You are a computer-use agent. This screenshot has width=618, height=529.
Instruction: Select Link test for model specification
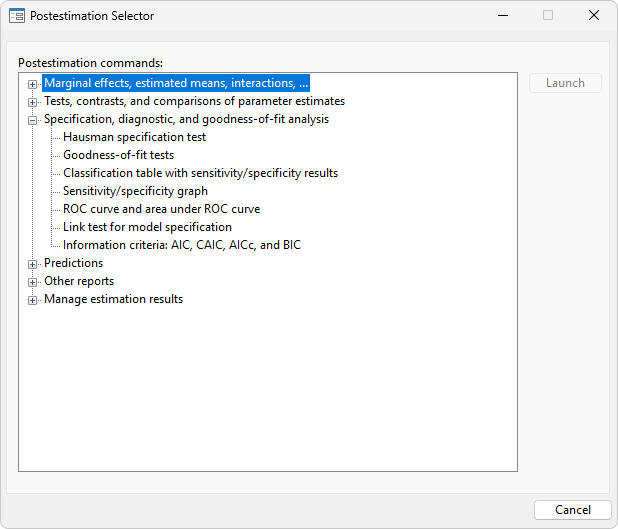coord(147,227)
